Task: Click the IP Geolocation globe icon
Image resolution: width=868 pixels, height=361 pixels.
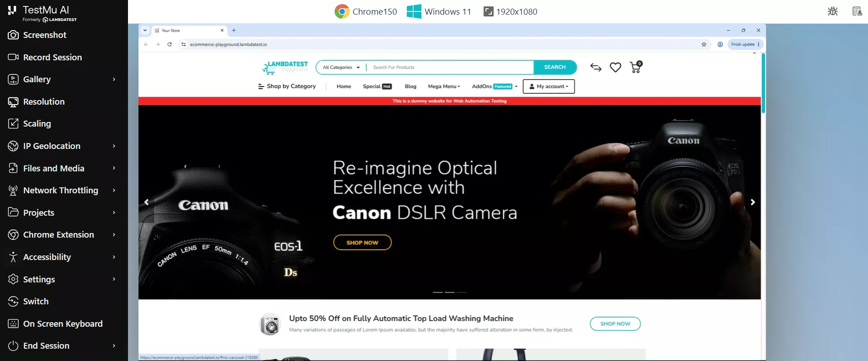Action: (13, 146)
